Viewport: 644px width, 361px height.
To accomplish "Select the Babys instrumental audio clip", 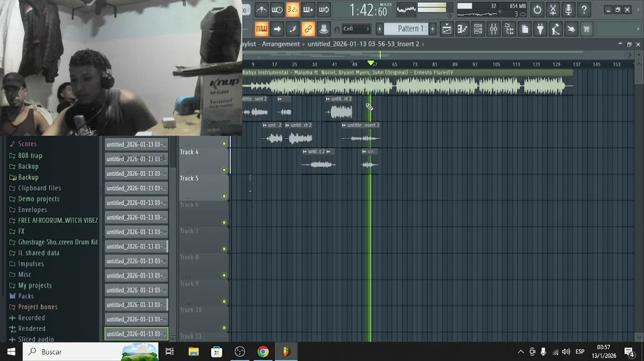I will [407, 82].
